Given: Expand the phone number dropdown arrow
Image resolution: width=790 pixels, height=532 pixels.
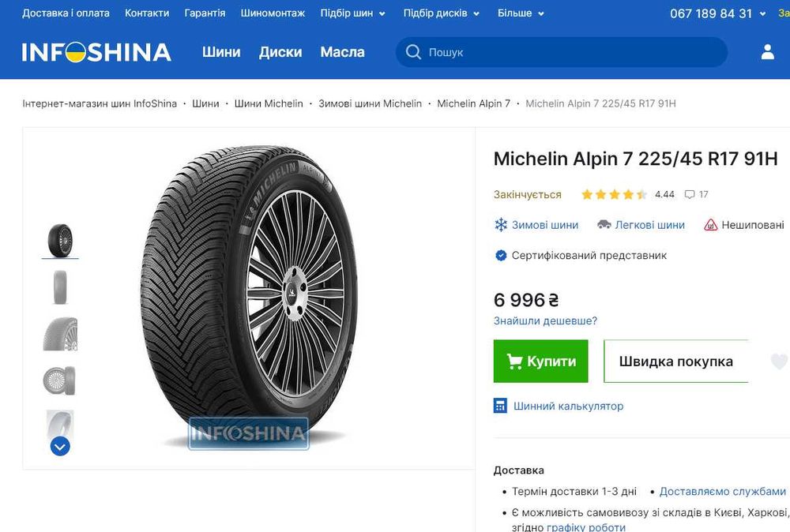Looking at the screenshot, I should point(762,14).
